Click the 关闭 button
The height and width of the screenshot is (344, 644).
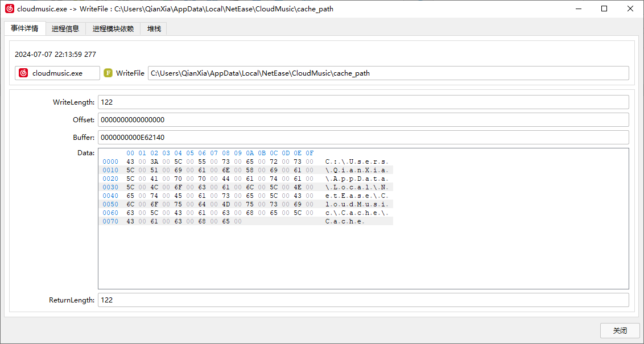pos(620,330)
